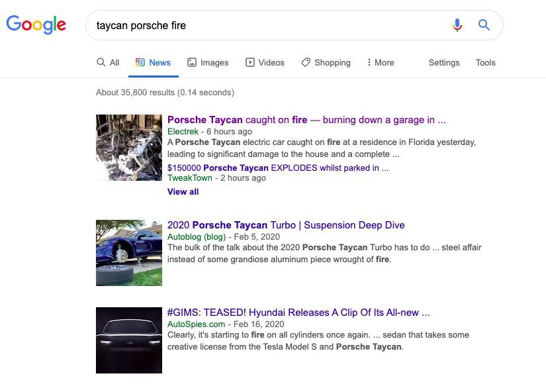Click the dark Hyundai teaser thumbnail

pos(129,340)
